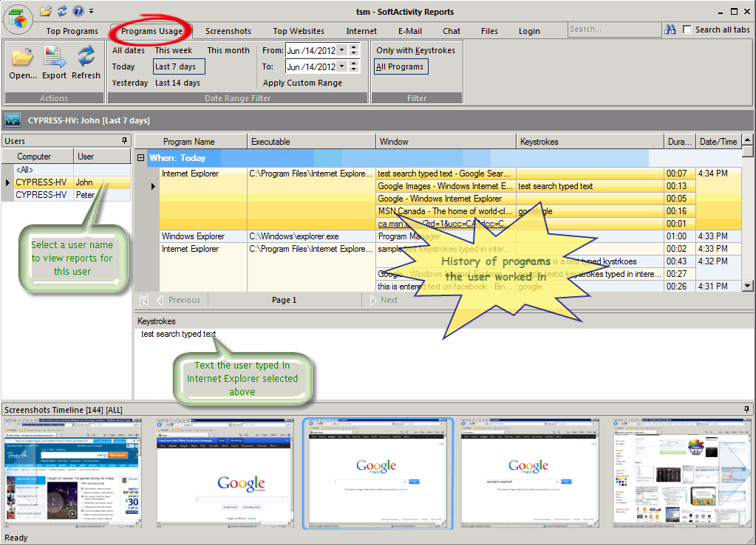
Task: Choose the This month range
Action: [x=228, y=50]
